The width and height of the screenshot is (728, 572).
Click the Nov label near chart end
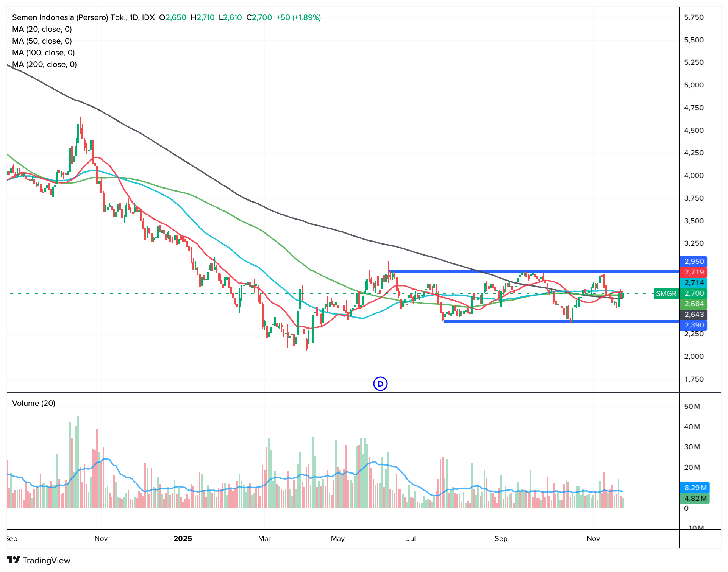(593, 539)
